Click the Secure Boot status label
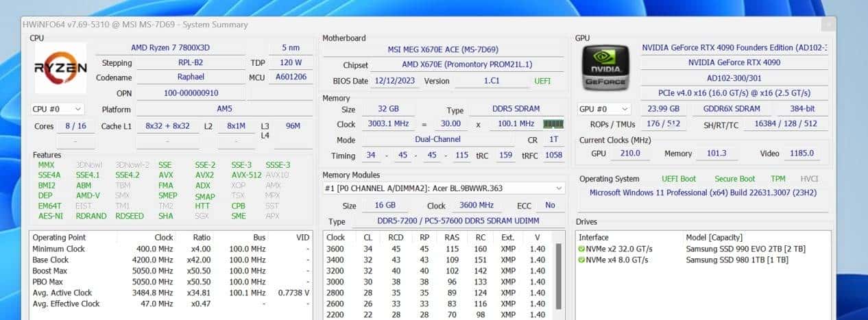The height and width of the screenshot is (320, 868). point(734,179)
